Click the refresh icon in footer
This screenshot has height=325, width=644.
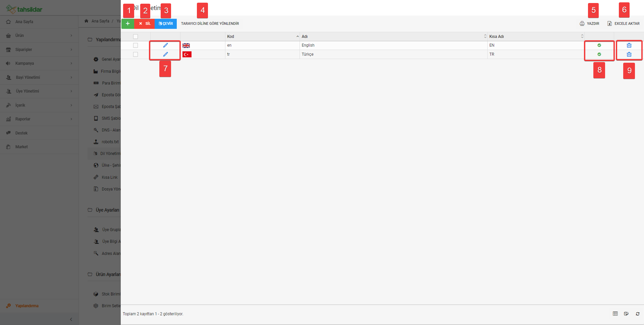coord(637,314)
